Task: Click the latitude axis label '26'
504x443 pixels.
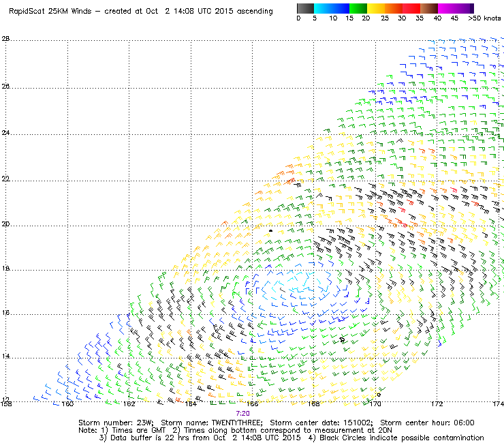Action: (x=5, y=87)
